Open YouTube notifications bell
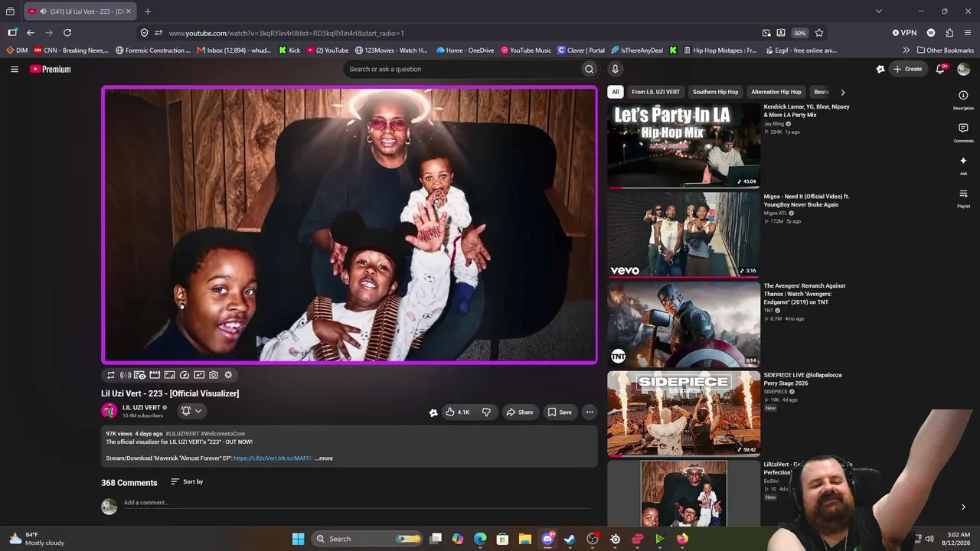 click(x=941, y=69)
